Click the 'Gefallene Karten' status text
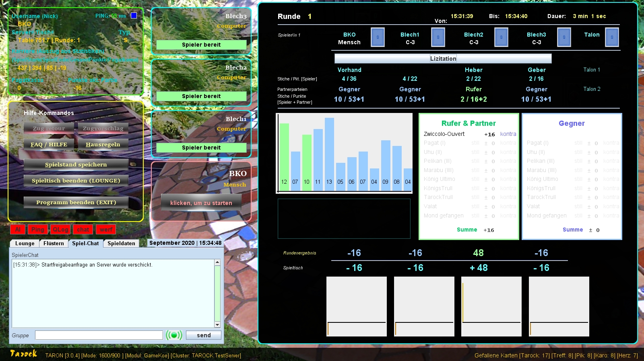 point(556,355)
